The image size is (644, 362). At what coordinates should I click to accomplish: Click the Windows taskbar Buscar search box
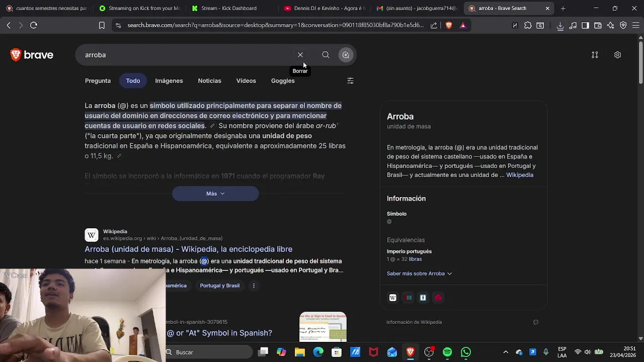(209, 352)
